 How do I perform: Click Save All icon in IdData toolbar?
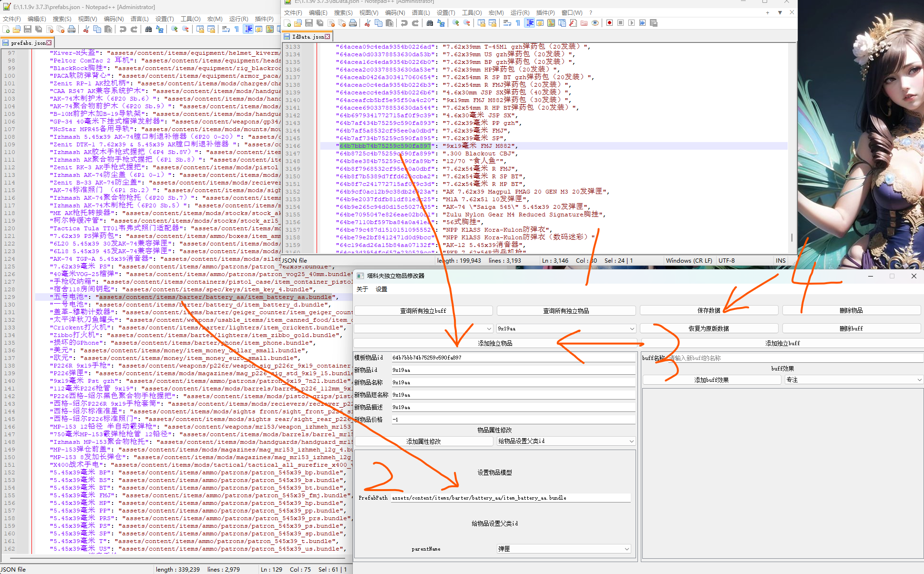point(320,23)
